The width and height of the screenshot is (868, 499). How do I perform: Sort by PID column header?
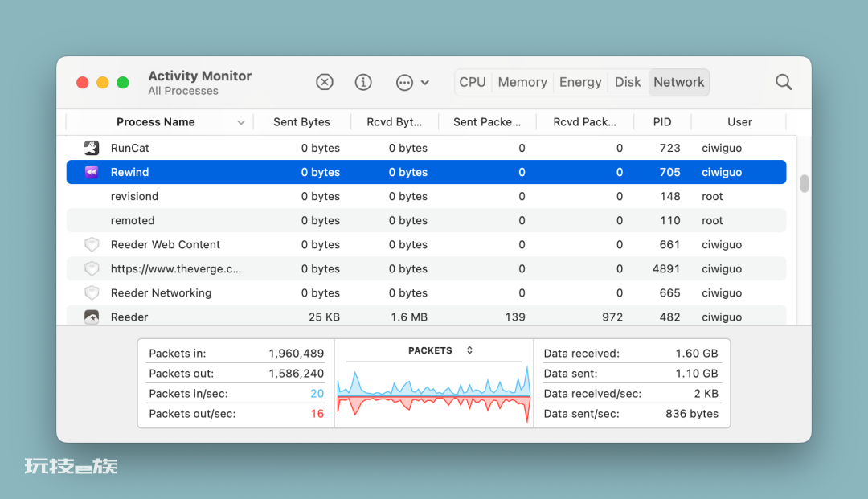pos(662,122)
